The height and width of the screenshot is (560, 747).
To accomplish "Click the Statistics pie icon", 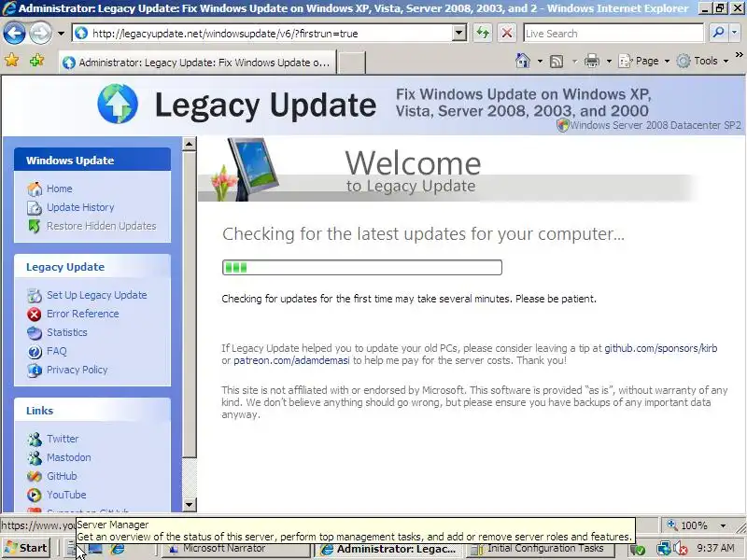I will click(x=35, y=333).
